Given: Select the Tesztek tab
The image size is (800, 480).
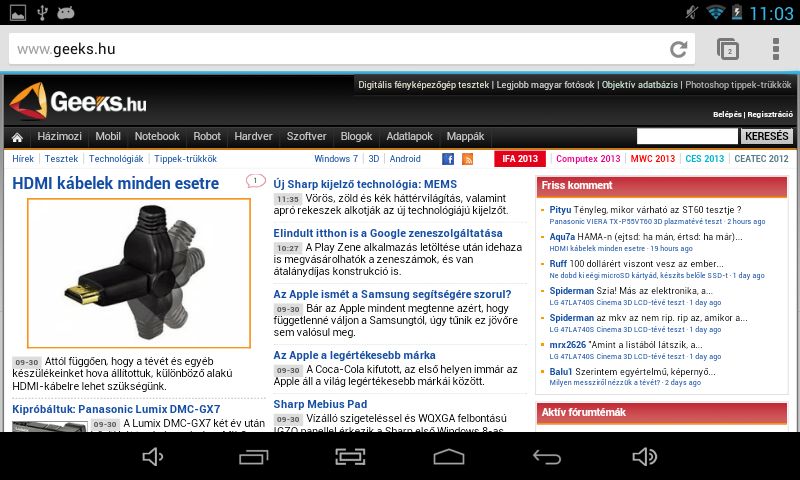Looking at the screenshot, I should [61, 159].
